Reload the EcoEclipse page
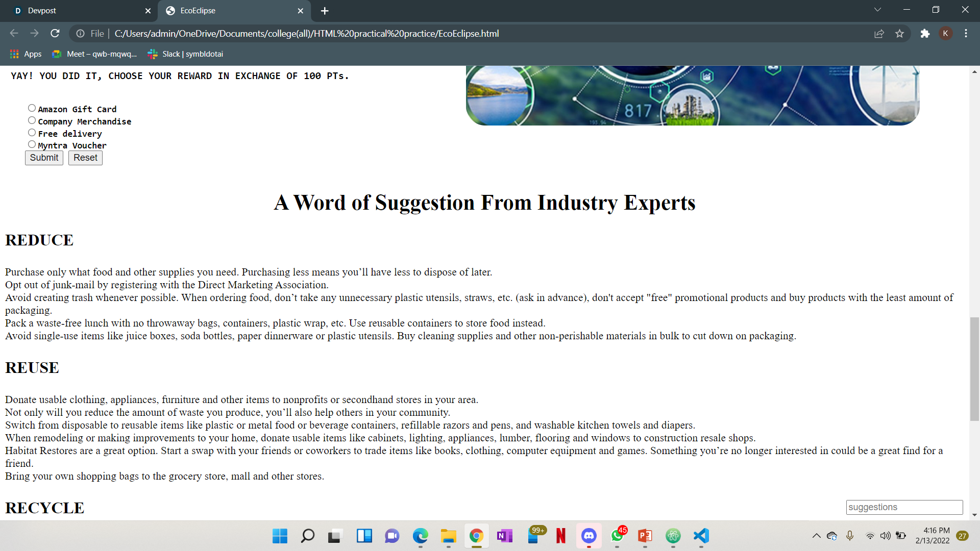The image size is (980, 551). pos(55,34)
